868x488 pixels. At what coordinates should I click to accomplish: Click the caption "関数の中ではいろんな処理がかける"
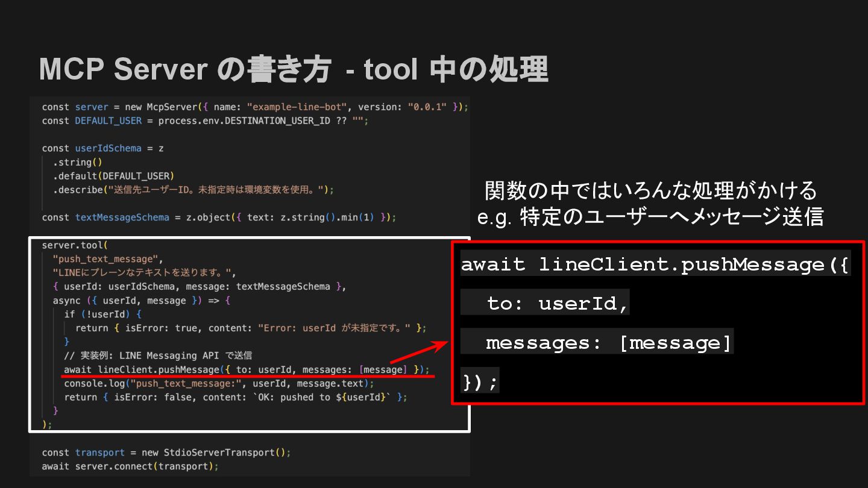651,190
